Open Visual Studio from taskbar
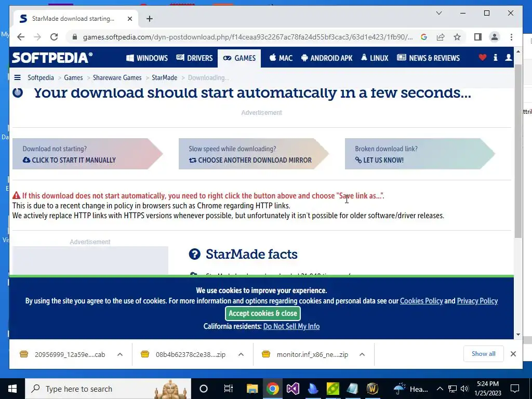Viewport: 532px width, 399px height. point(292,389)
